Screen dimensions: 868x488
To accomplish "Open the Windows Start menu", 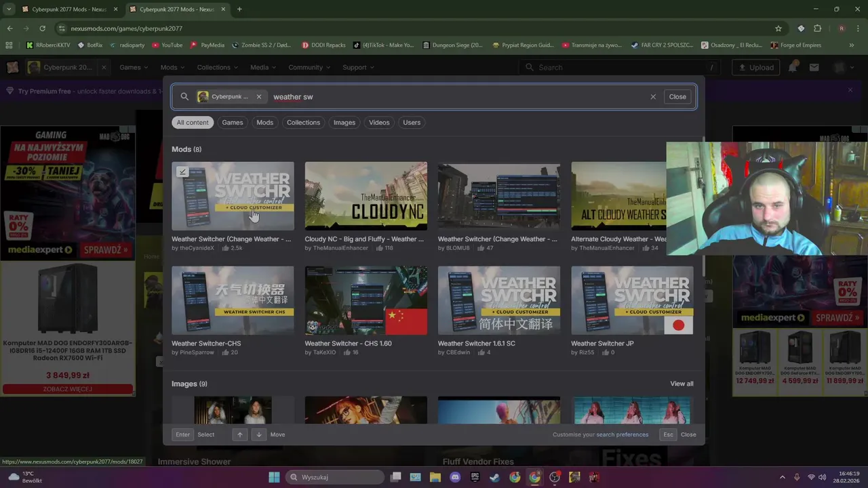I will click(x=274, y=477).
